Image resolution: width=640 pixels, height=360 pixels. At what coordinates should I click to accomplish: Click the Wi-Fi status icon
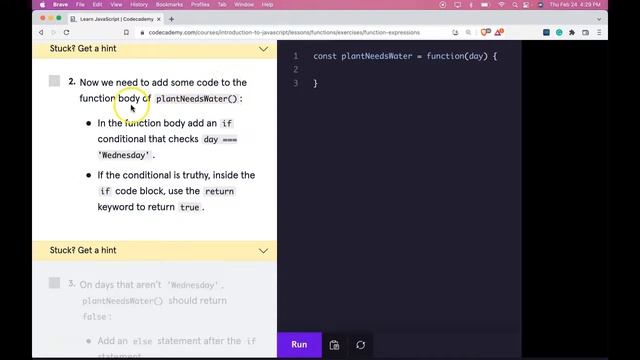[x=501, y=4]
